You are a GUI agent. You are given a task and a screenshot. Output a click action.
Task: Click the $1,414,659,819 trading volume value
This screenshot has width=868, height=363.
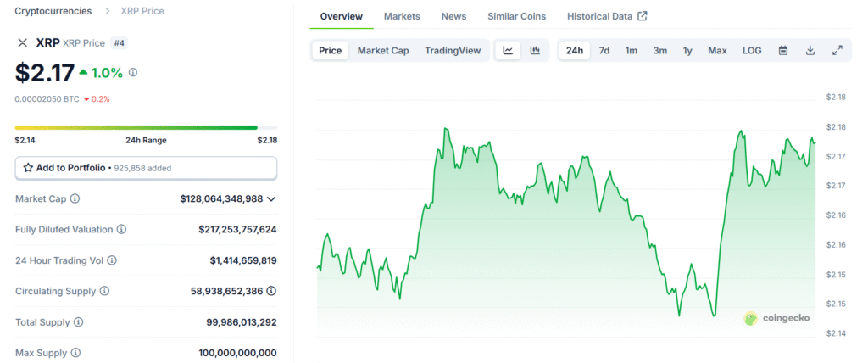pos(243,260)
